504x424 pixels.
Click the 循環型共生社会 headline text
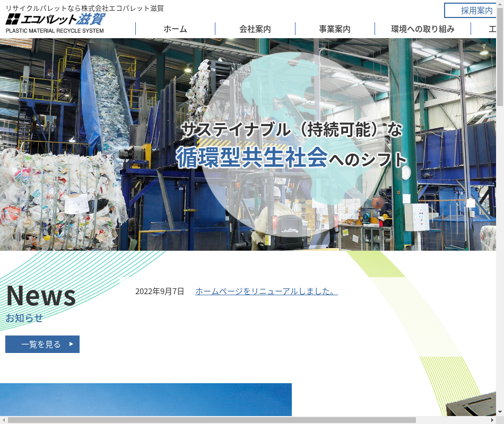[x=252, y=158]
